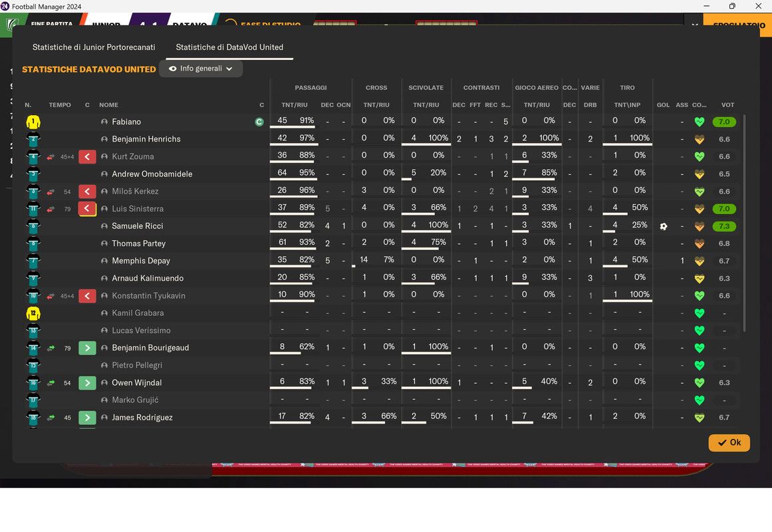This screenshot has width=772, height=532.
Task: Click Fabiano's 7.0 rating badge
Action: pyautogui.click(x=723, y=122)
